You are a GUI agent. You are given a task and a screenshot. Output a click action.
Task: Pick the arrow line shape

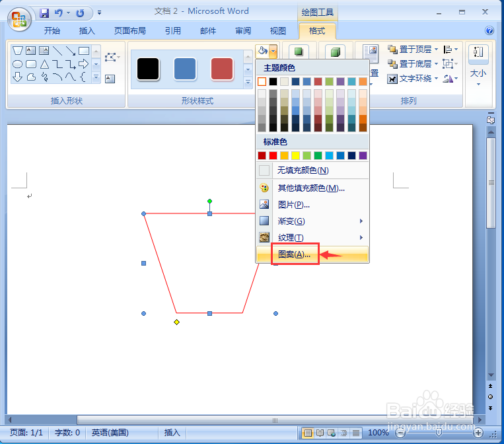(x=71, y=50)
